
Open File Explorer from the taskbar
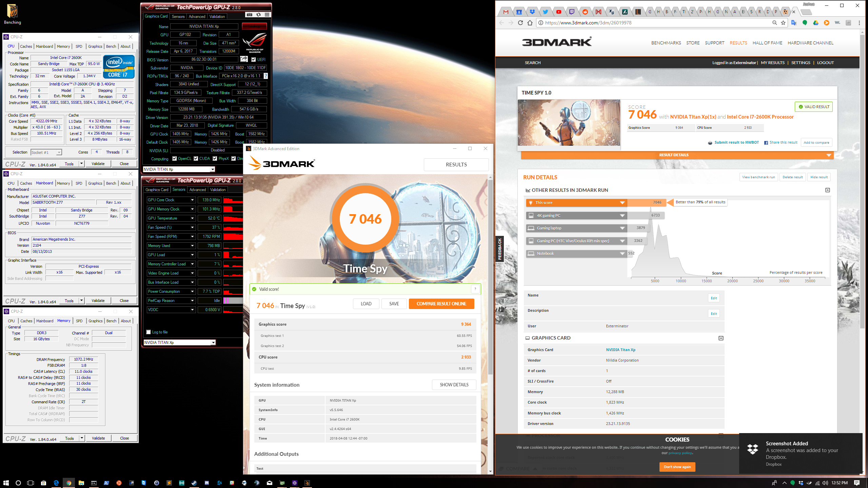coord(81,483)
